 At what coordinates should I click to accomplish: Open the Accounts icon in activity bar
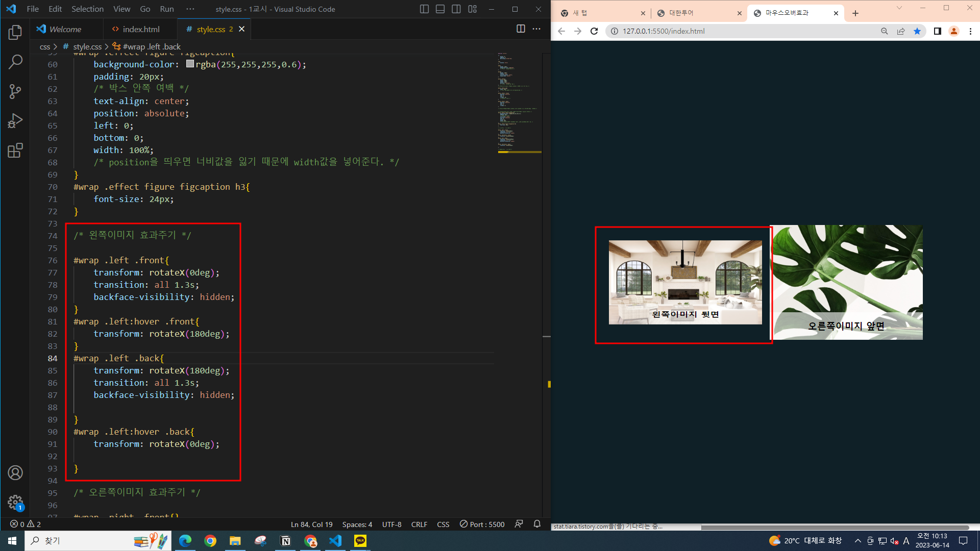pos(15,473)
